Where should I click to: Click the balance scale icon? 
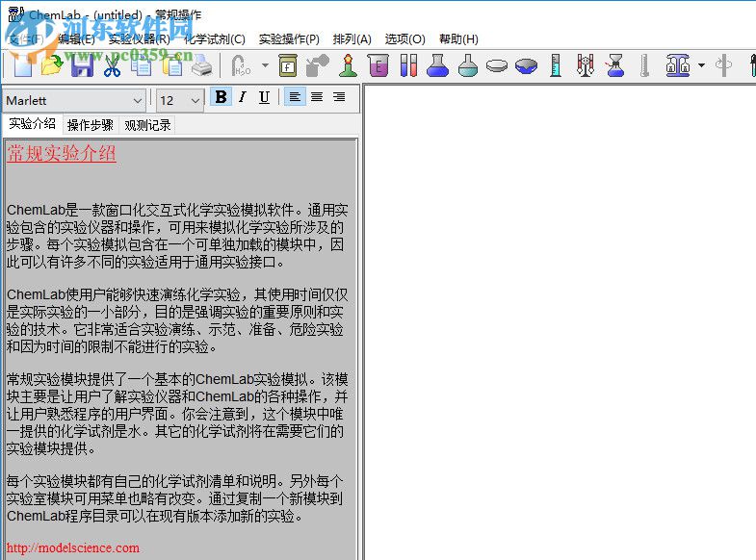click(678, 66)
